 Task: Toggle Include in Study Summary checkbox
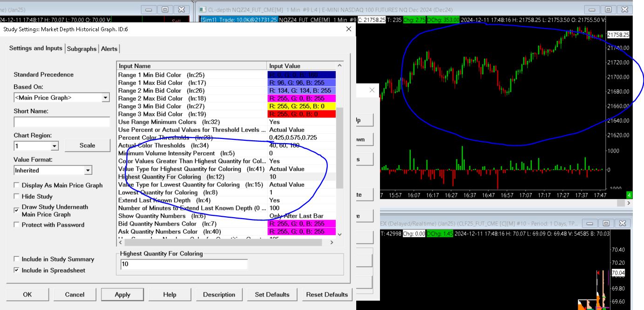pos(17,259)
